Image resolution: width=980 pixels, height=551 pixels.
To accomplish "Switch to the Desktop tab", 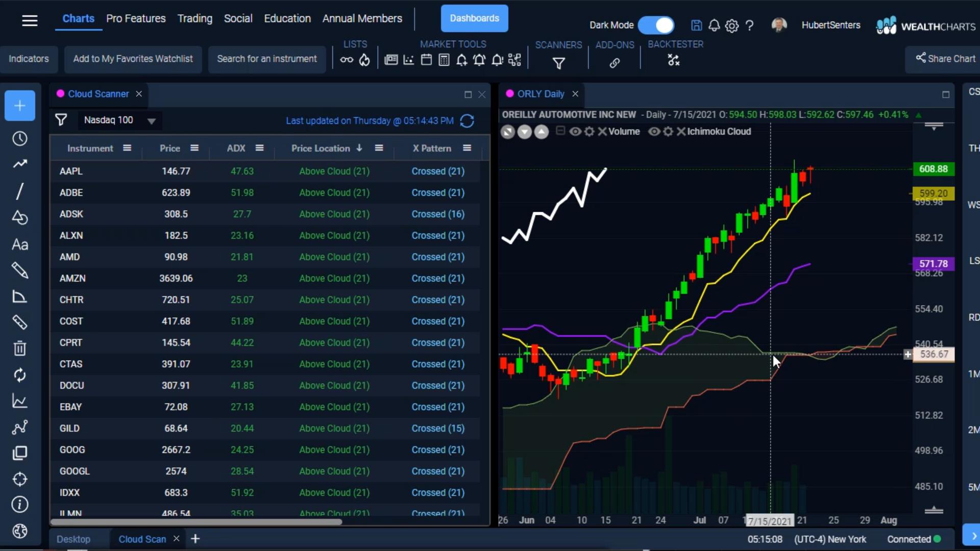I will tap(73, 539).
